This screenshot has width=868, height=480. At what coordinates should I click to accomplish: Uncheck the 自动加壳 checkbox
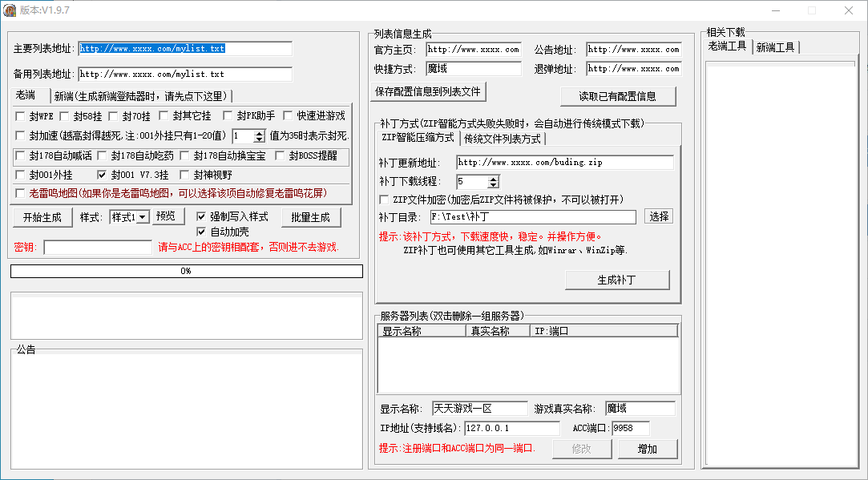pyautogui.click(x=201, y=232)
